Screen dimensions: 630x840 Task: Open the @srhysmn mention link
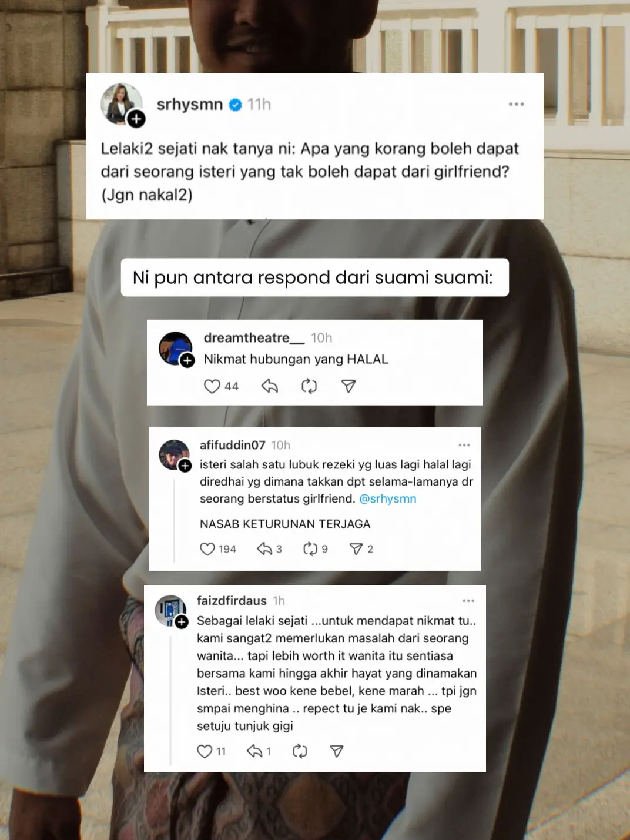pos(388,498)
